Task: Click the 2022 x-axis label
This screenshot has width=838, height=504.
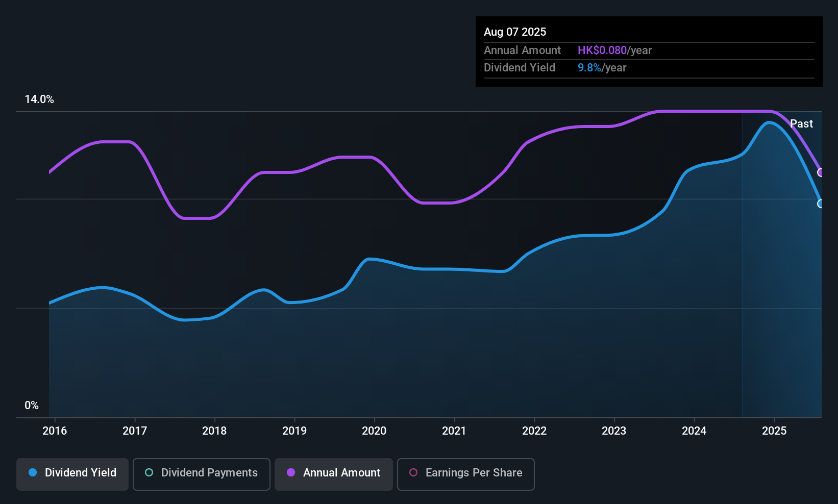Action: click(534, 431)
